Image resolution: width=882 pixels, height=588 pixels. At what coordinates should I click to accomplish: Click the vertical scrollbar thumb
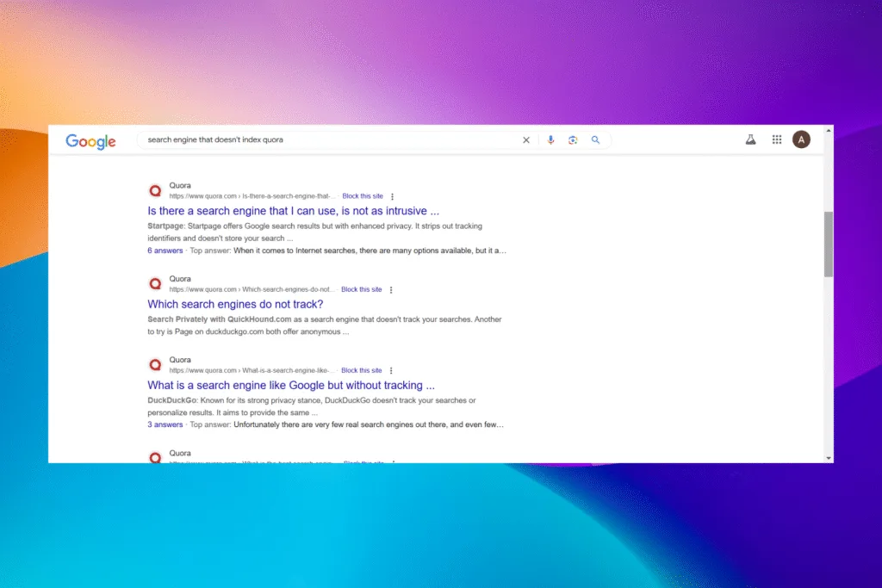pos(829,244)
